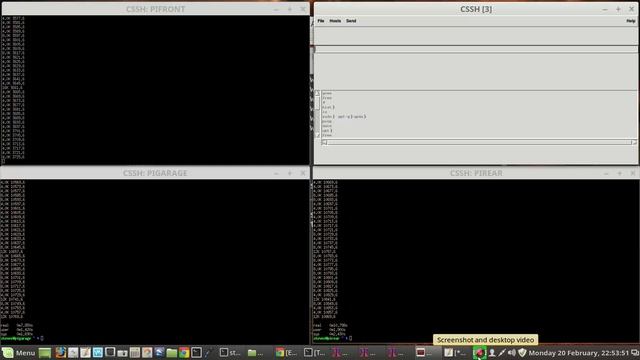Focus the PIGARAGE terminal window
640x360 pixels.
click(155, 261)
